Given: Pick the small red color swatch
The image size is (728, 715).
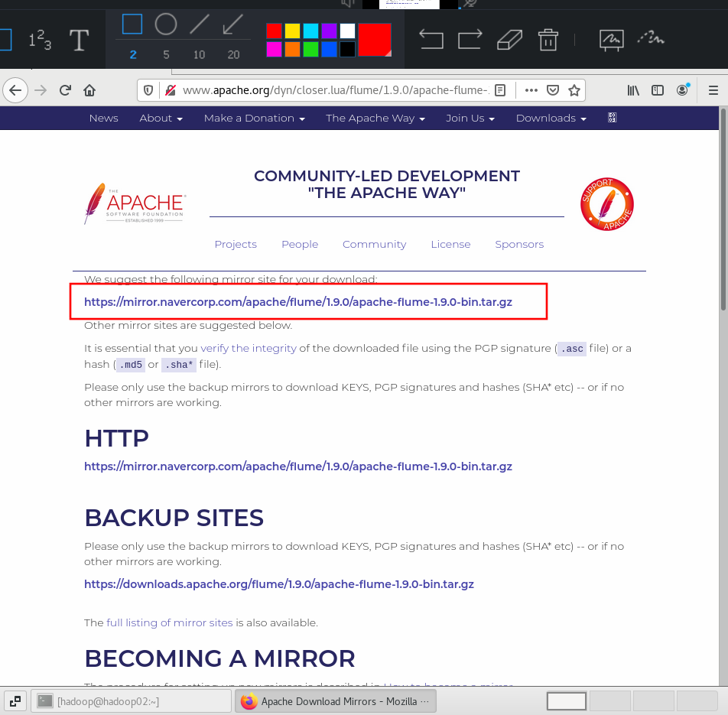Looking at the screenshot, I should pos(274,31).
